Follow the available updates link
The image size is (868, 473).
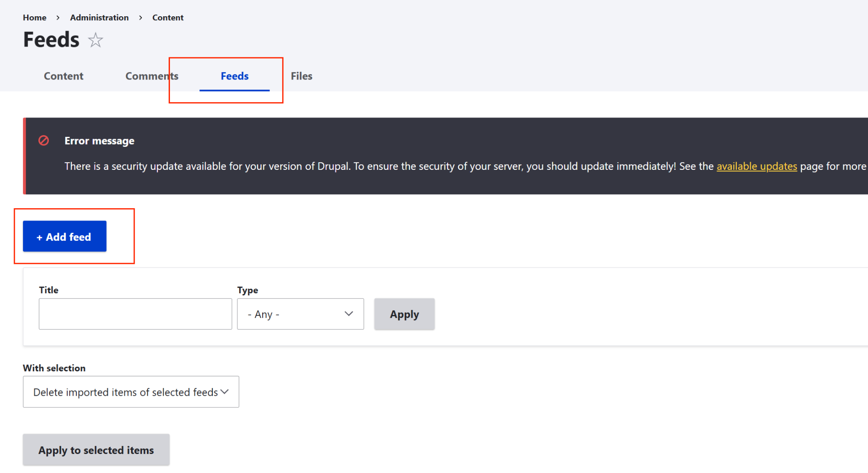[x=756, y=166]
